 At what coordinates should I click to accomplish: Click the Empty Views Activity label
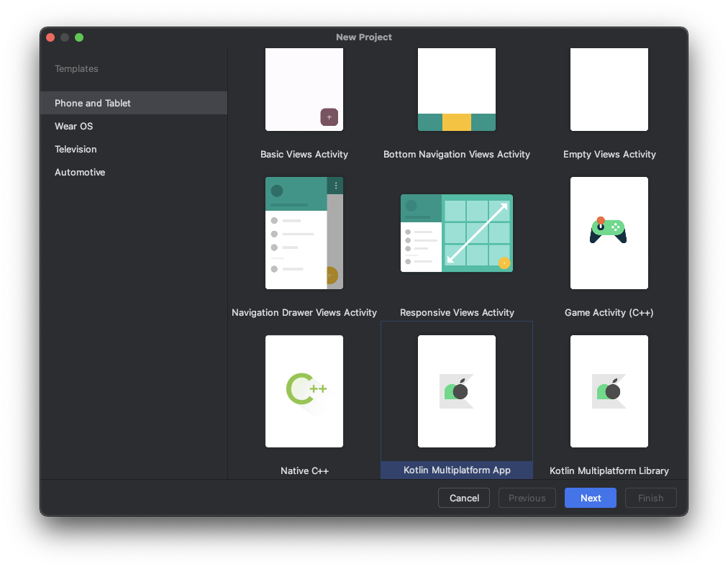(609, 154)
